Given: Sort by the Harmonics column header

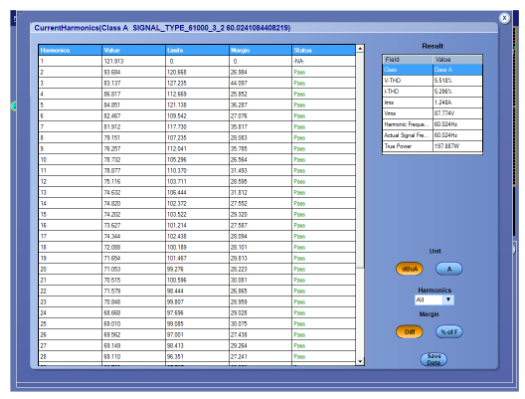Looking at the screenshot, I should pyautogui.click(x=70, y=50).
